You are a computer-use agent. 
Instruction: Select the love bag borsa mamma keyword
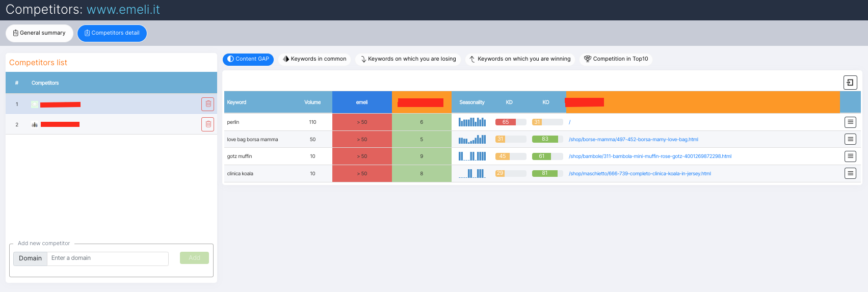[x=252, y=140]
